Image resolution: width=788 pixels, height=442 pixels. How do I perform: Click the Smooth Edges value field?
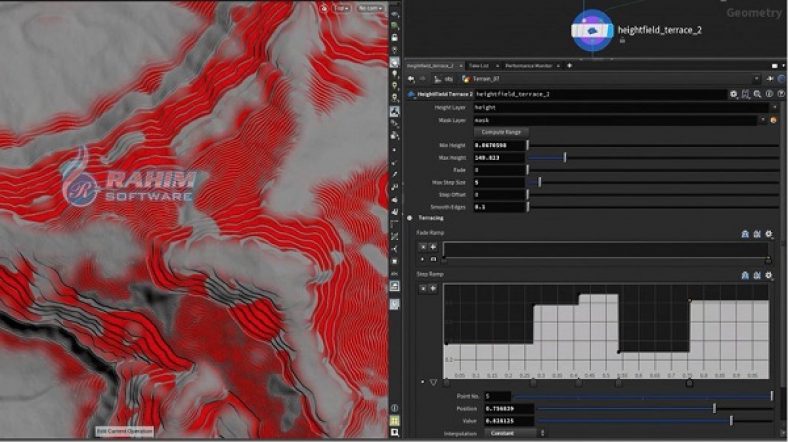point(497,206)
